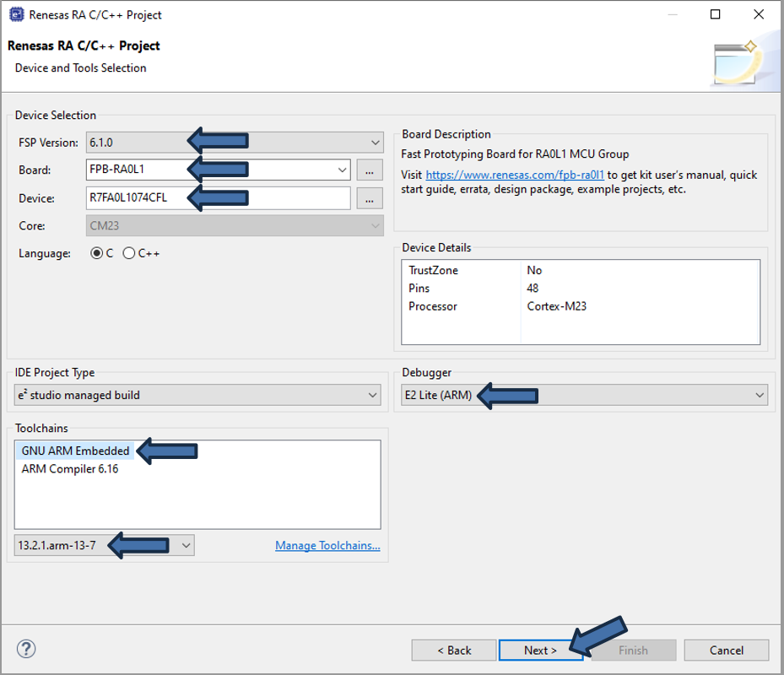
Task: Click the Cortex-M23 value
Action: [556, 306]
